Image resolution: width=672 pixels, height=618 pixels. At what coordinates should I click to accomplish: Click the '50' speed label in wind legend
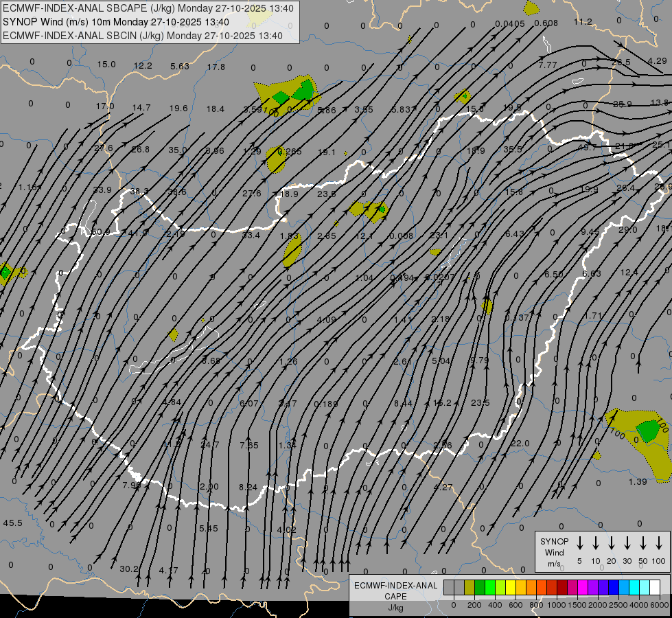click(643, 561)
